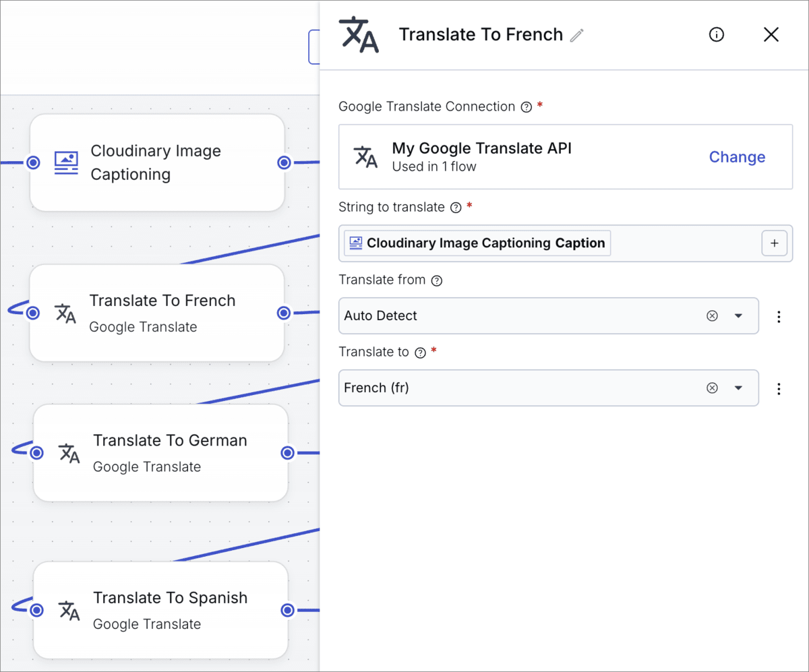The image size is (809, 672).
Task: Click the large translate icon in the panel header
Action: point(359,35)
